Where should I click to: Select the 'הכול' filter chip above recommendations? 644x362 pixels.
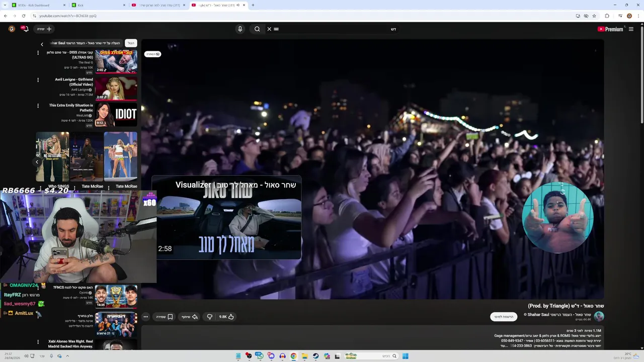click(x=131, y=43)
